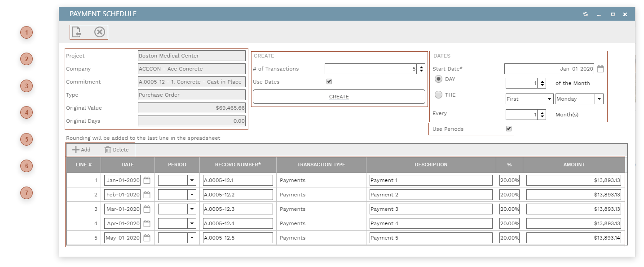
Task: Click the Payment 5 description field
Action: click(430, 237)
